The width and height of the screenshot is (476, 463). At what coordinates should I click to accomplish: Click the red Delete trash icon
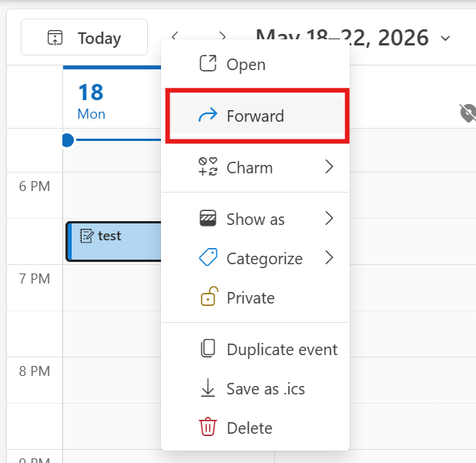coord(208,427)
